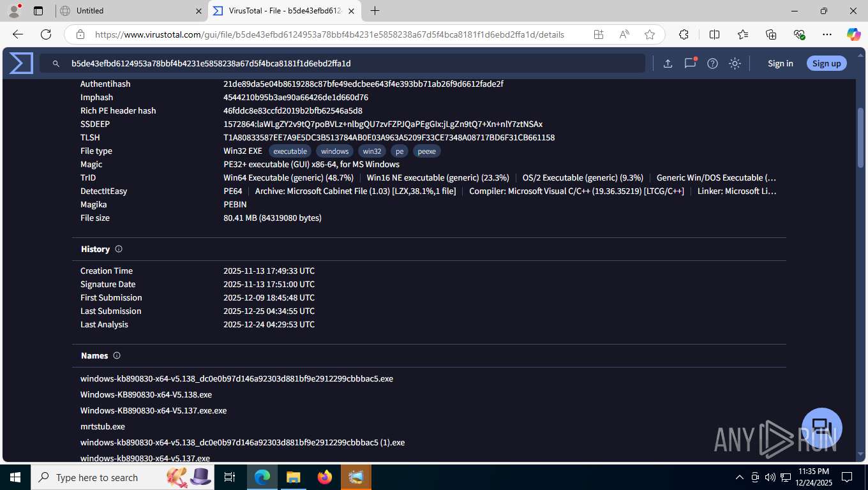Image resolution: width=868 pixels, height=490 pixels.
Task: Click name Windows-KB890830-x64-V5.137.exe.exe
Action: [153, 410]
